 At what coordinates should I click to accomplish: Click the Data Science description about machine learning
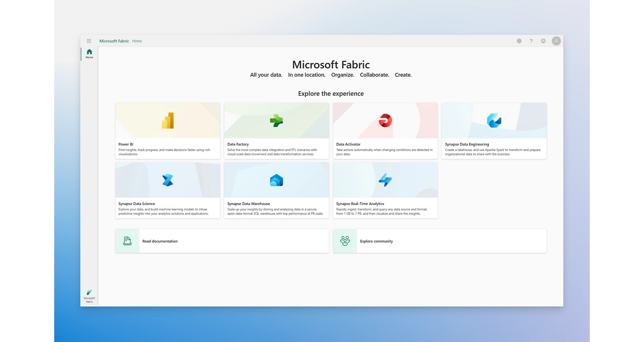pos(163,211)
